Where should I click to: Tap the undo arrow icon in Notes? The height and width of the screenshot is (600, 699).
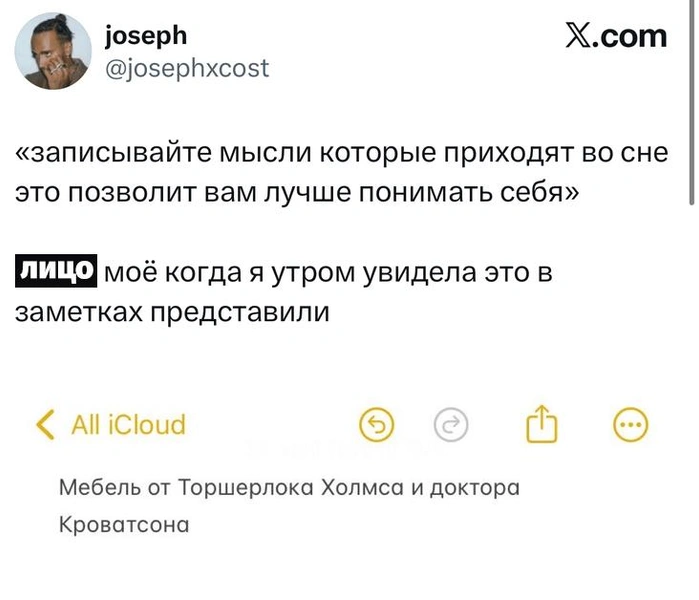376,426
